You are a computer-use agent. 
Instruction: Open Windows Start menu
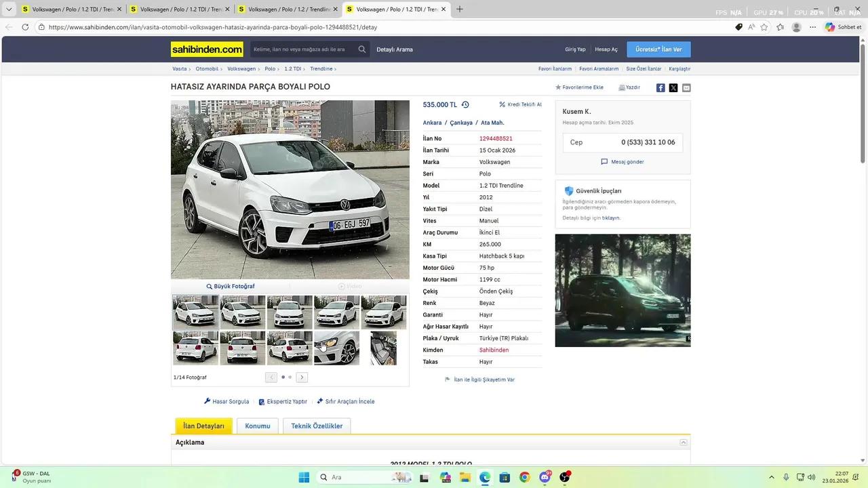[304, 477]
